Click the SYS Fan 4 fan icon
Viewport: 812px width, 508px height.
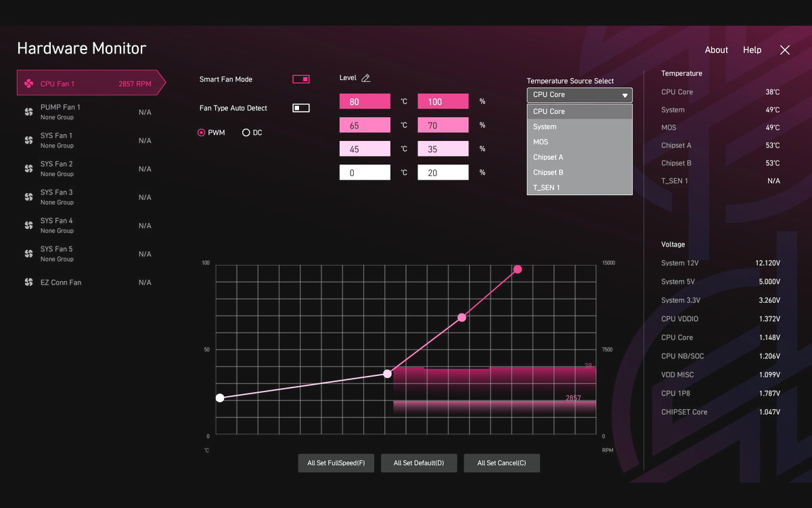point(28,226)
